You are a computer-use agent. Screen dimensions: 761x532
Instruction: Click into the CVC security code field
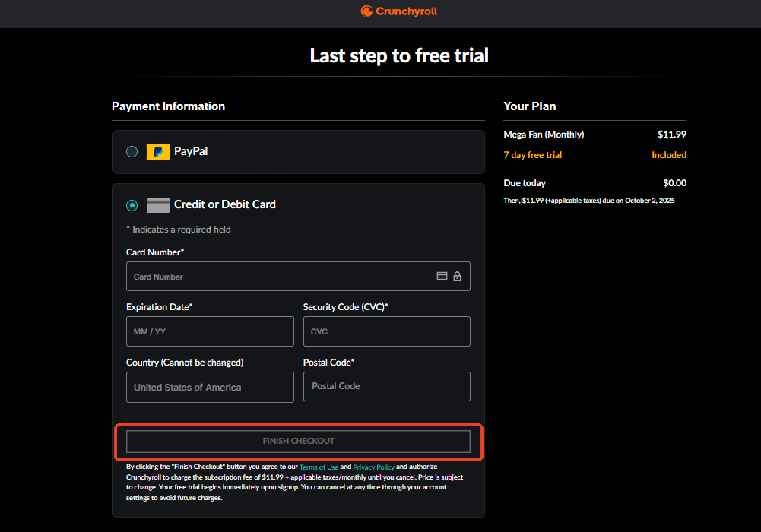coord(386,331)
